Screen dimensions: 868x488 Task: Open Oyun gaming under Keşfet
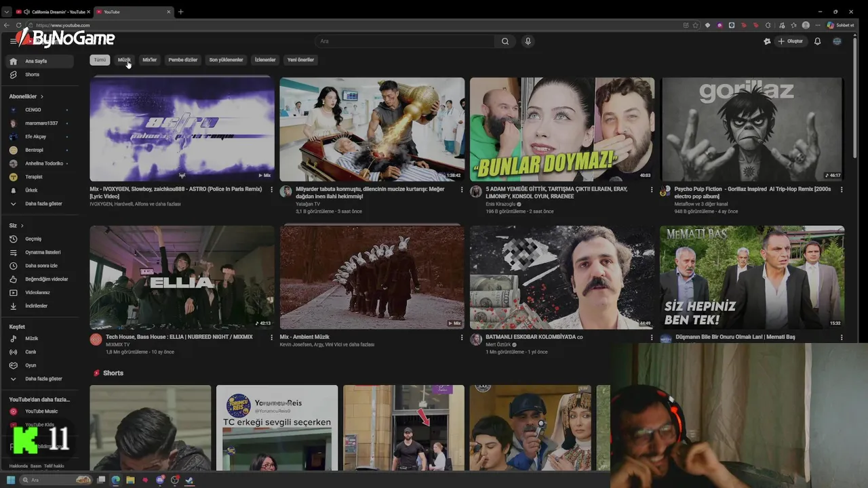tap(39, 365)
